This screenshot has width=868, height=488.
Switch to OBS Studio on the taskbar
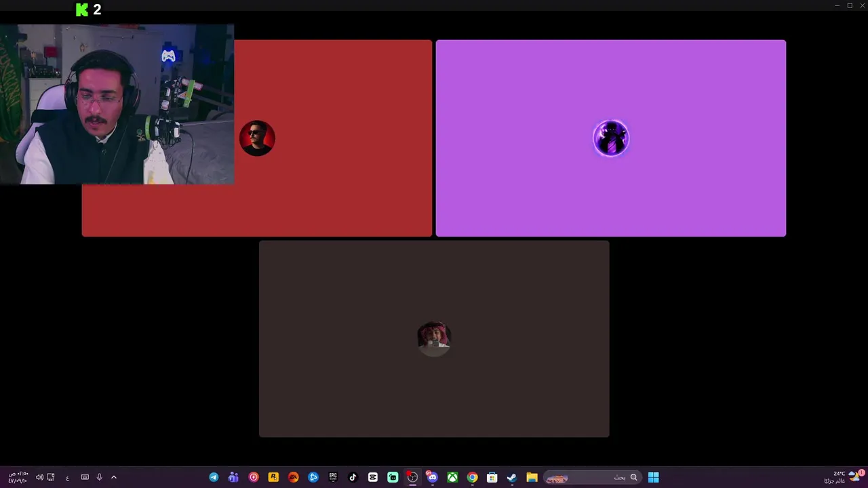point(412,477)
